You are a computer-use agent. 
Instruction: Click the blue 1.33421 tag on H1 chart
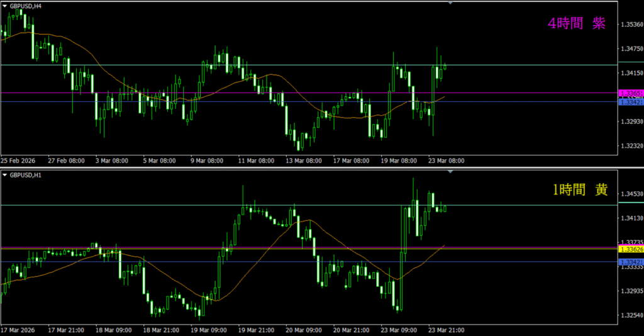pos(631,262)
